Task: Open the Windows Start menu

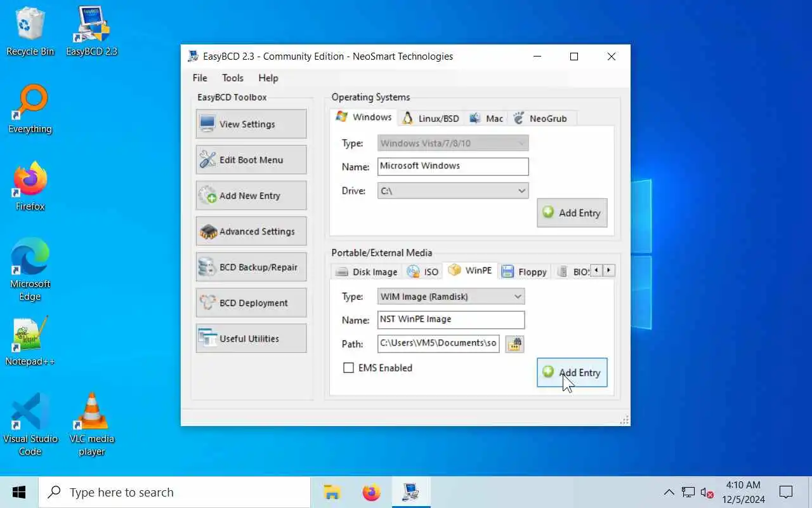Action: pyautogui.click(x=19, y=492)
